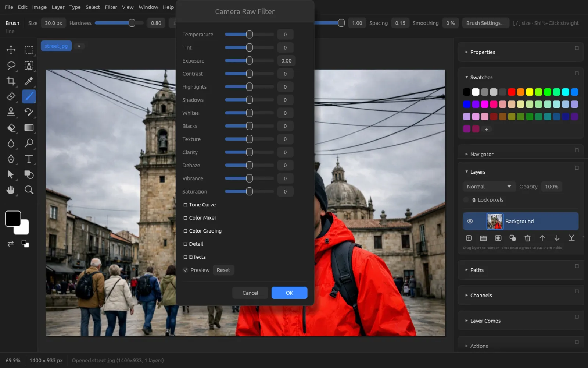Select the Eraser tool
This screenshot has height=368, width=588.
tap(11, 128)
